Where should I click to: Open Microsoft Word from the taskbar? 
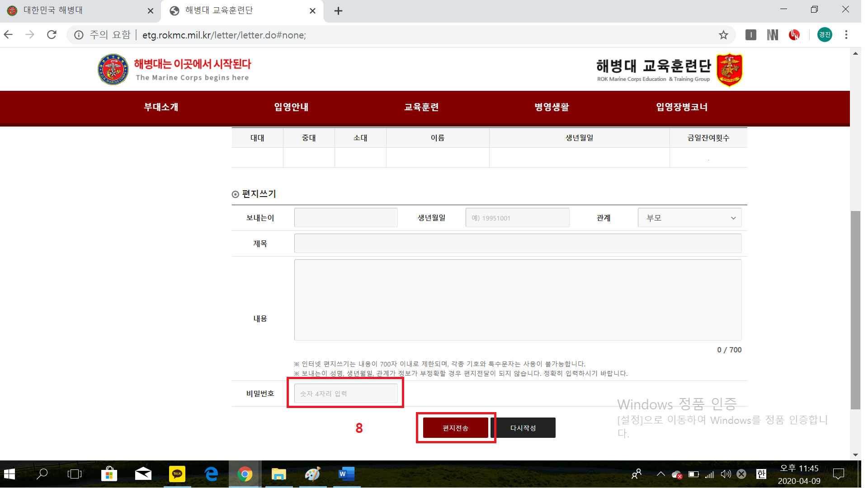pyautogui.click(x=346, y=474)
